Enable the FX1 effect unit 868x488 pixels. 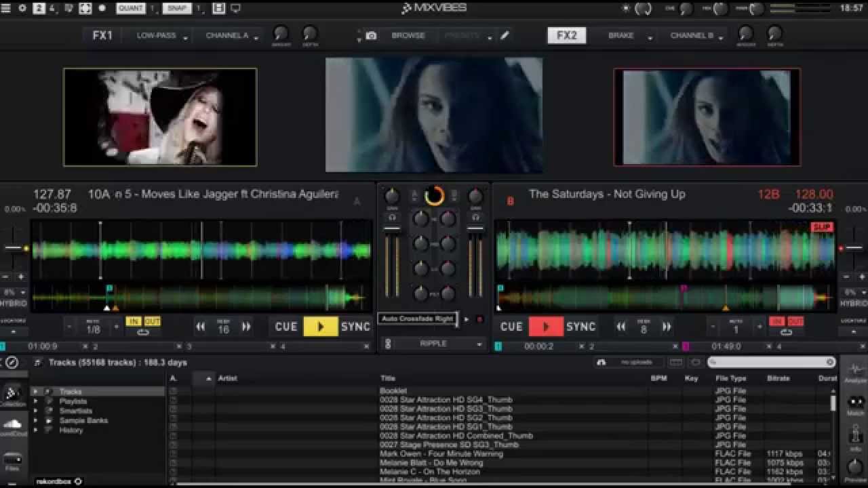pyautogui.click(x=102, y=35)
